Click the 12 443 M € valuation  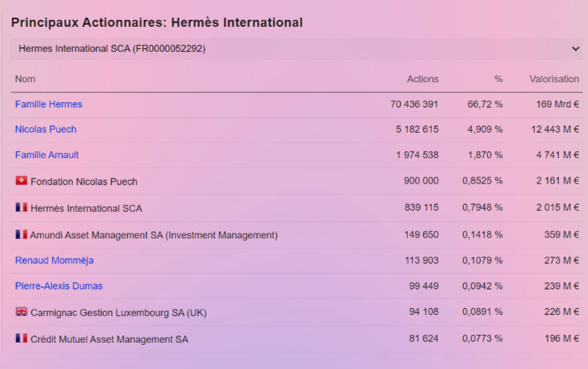pyautogui.click(x=555, y=129)
